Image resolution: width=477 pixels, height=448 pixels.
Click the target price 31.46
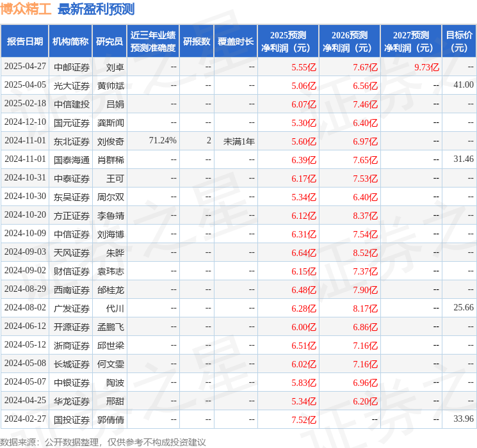click(x=464, y=159)
